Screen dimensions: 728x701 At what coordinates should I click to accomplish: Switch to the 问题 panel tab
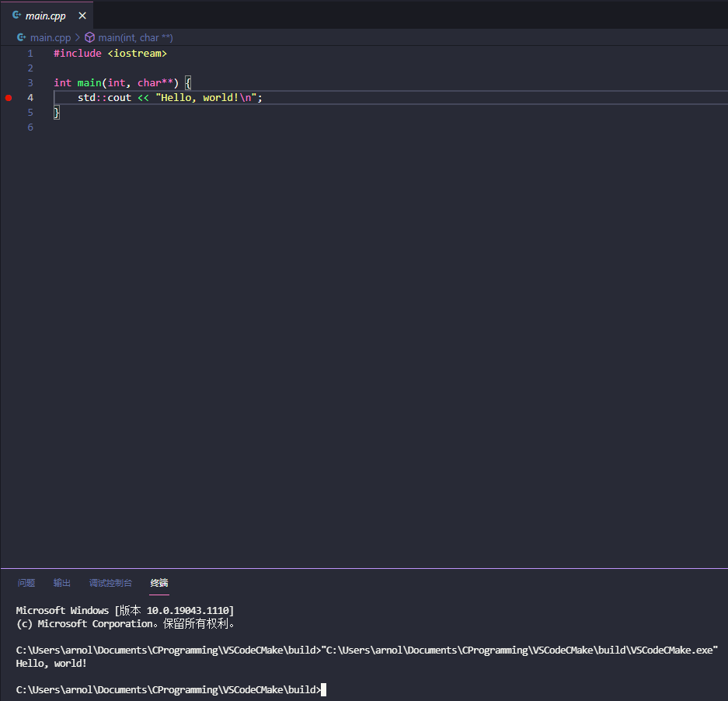[26, 583]
